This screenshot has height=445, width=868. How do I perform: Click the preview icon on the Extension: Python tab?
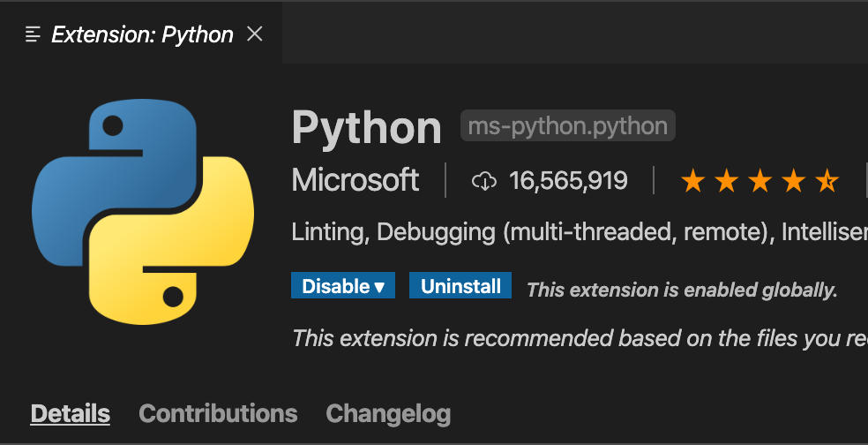tap(34, 34)
